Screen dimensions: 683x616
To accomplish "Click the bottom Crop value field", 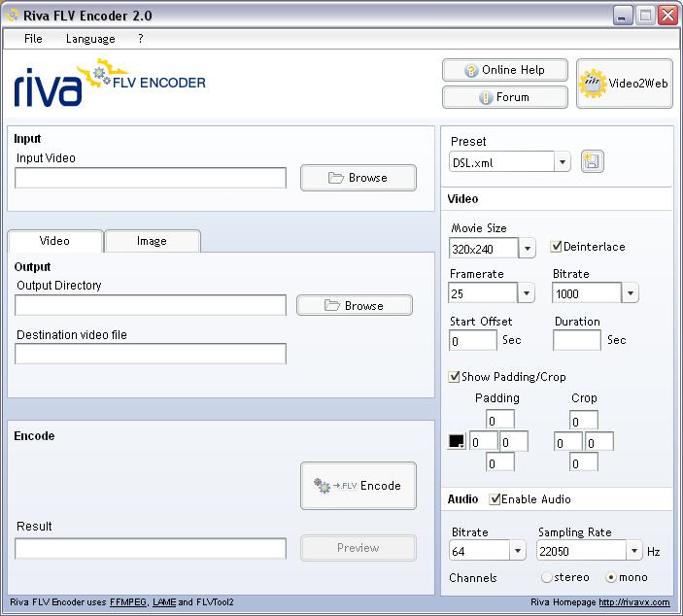I will (x=584, y=462).
